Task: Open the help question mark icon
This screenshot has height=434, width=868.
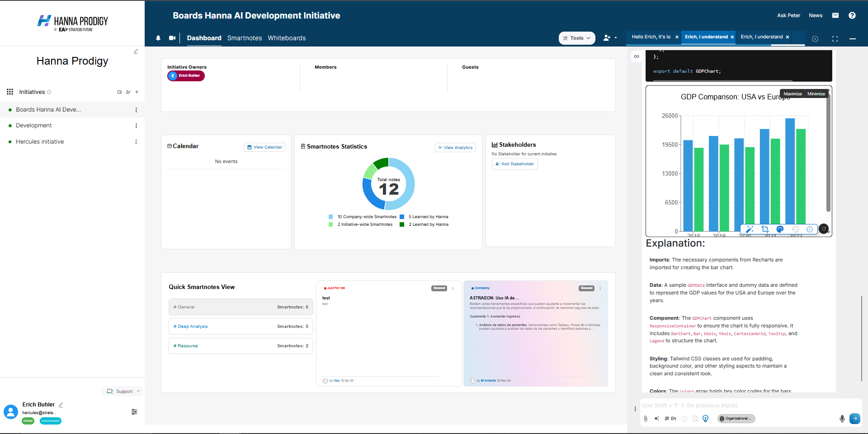Action: [852, 15]
